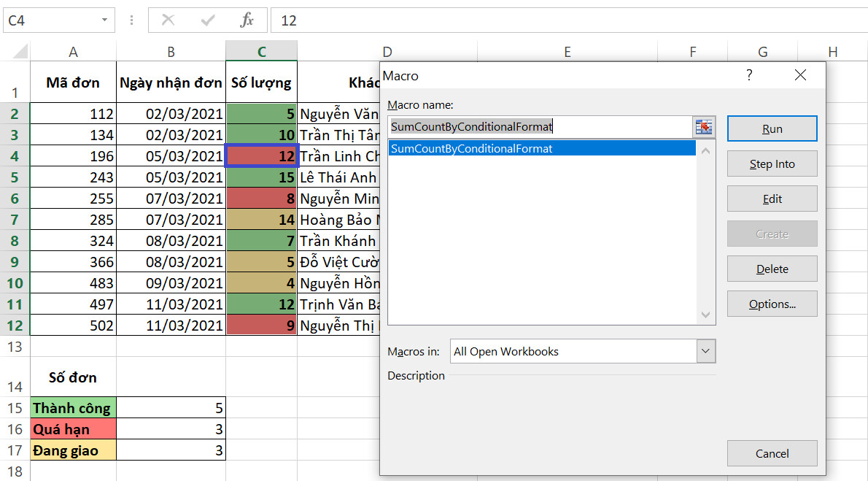The width and height of the screenshot is (868, 481).
Task: Click the Mã đơn header cell
Action: [x=73, y=82]
